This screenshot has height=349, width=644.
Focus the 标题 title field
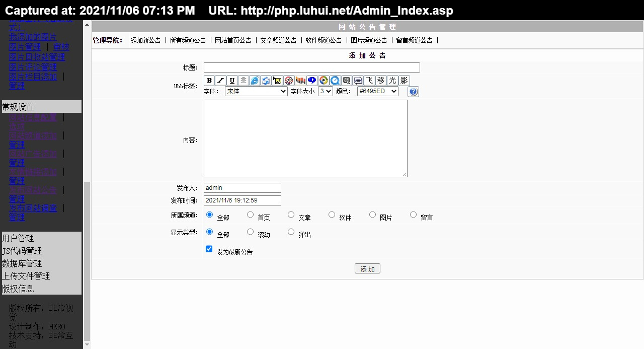(x=311, y=67)
